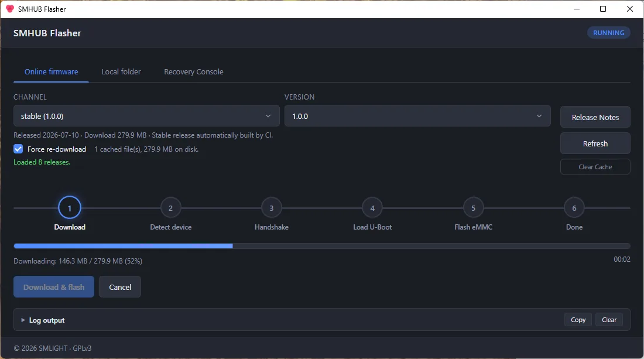
Task: Click the 'Loaded 8 releases.' status text
Action: pos(42,162)
